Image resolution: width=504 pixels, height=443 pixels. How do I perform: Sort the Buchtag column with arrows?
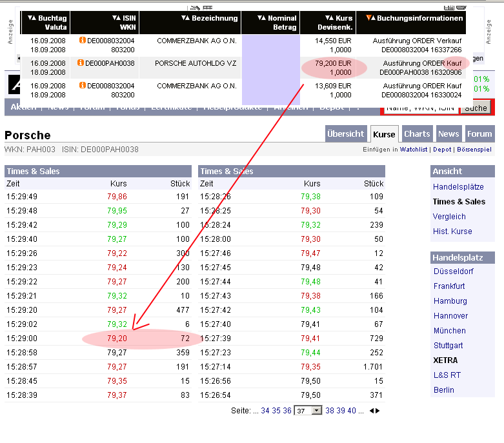click(32, 18)
